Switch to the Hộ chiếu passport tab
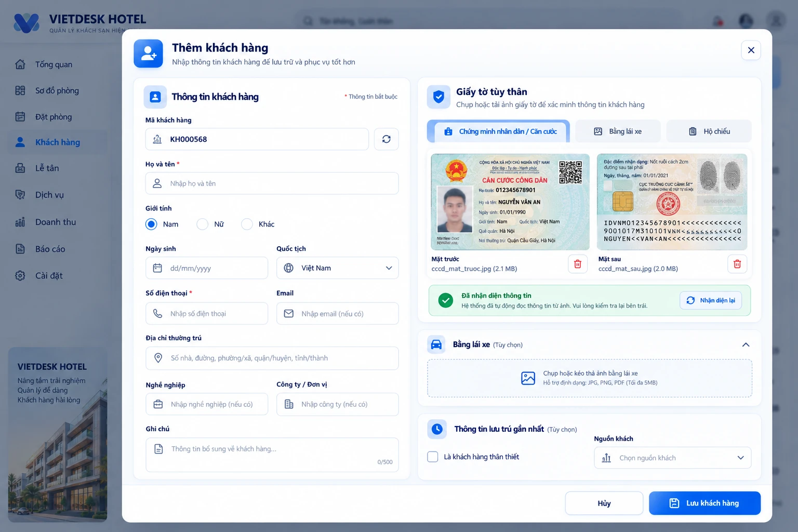Viewport: 798px width, 532px height. (709, 131)
